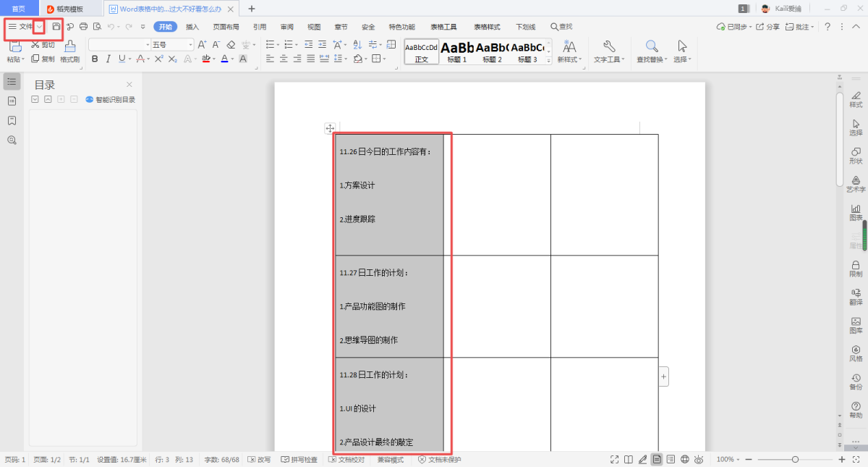
Task: Expand the 查找替换 dropdown
Action: click(x=652, y=59)
